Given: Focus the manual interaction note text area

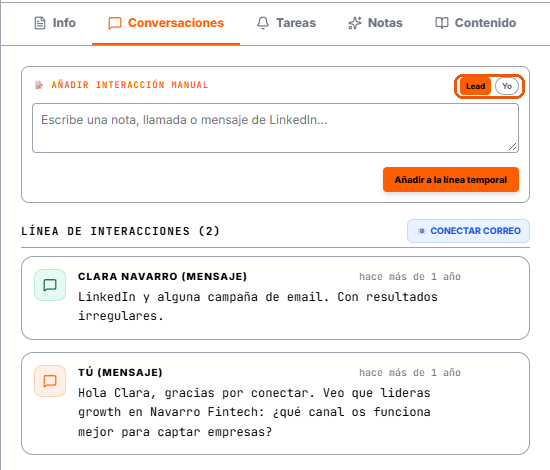Looking at the screenshot, I should click(x=275, y=128).
